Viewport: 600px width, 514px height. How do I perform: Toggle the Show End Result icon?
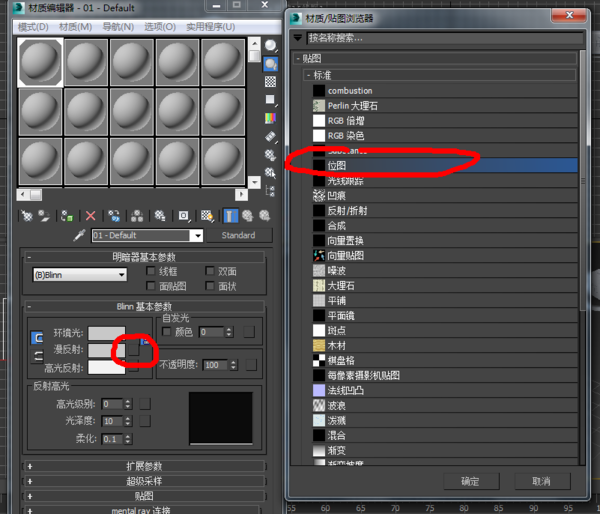pyautogui.click(x=230, y=216)
